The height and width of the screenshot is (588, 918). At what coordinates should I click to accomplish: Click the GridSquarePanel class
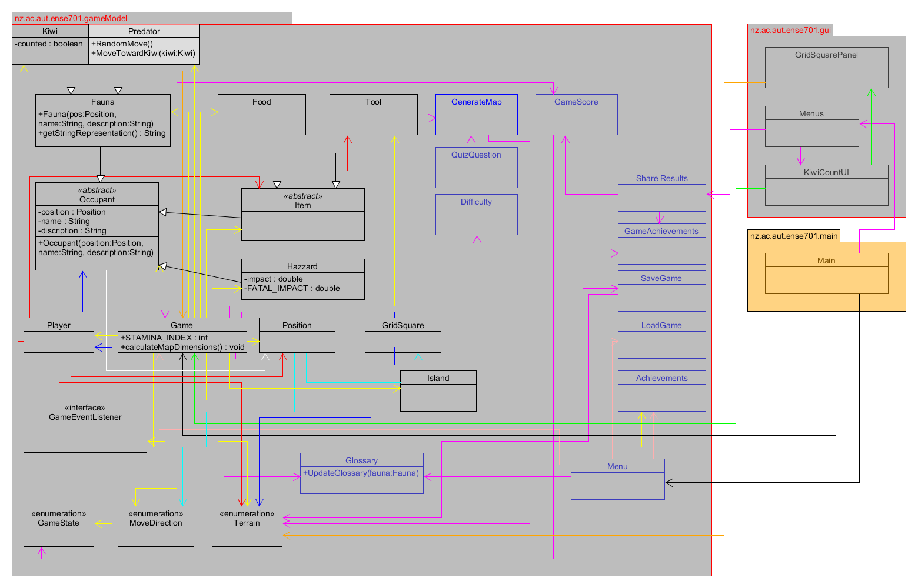pyautogui.click(x=827, y=68)
